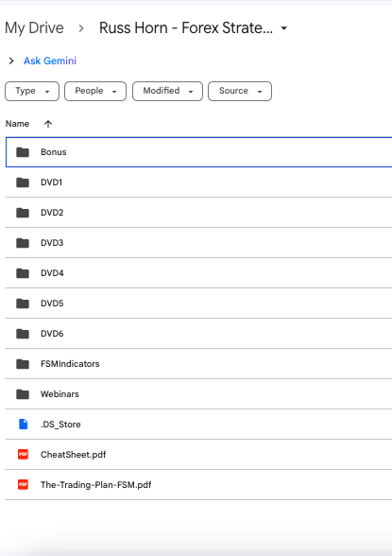This screenshot has height=556, width=392.
Task: Select the DVD4 folder name
Action: coord(52,273)
